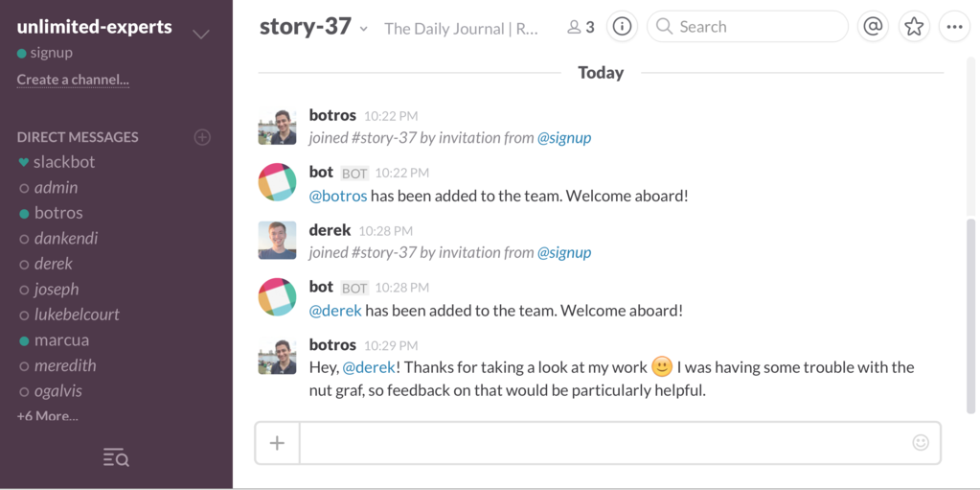Viewport: 980px width, 490px height.
Task: Open starred items star icon
Action: point(914,26)
